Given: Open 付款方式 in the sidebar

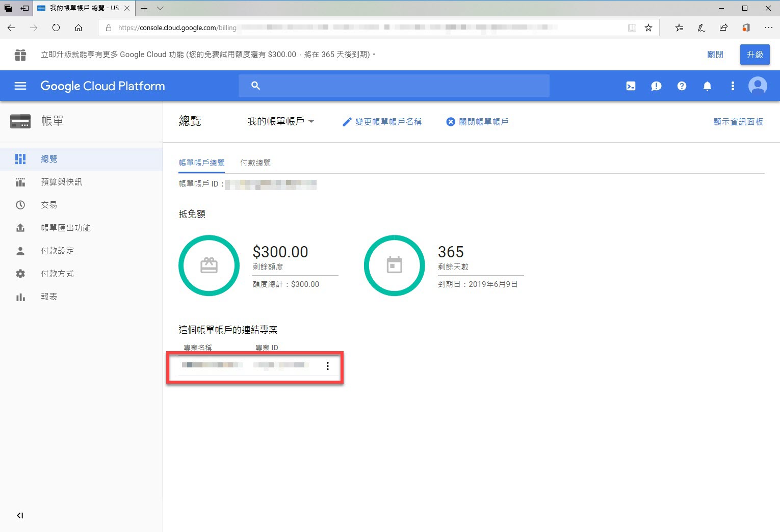Looking at the screenshot, I should click(81, 274).
